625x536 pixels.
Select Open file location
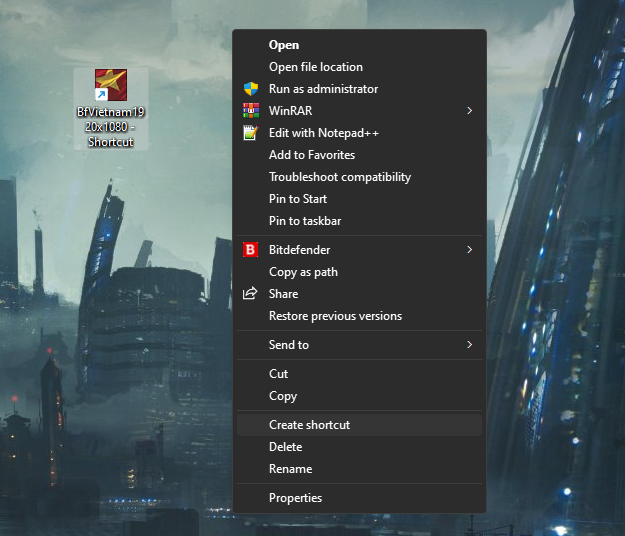pyautogui.click(x=316, y=67)
